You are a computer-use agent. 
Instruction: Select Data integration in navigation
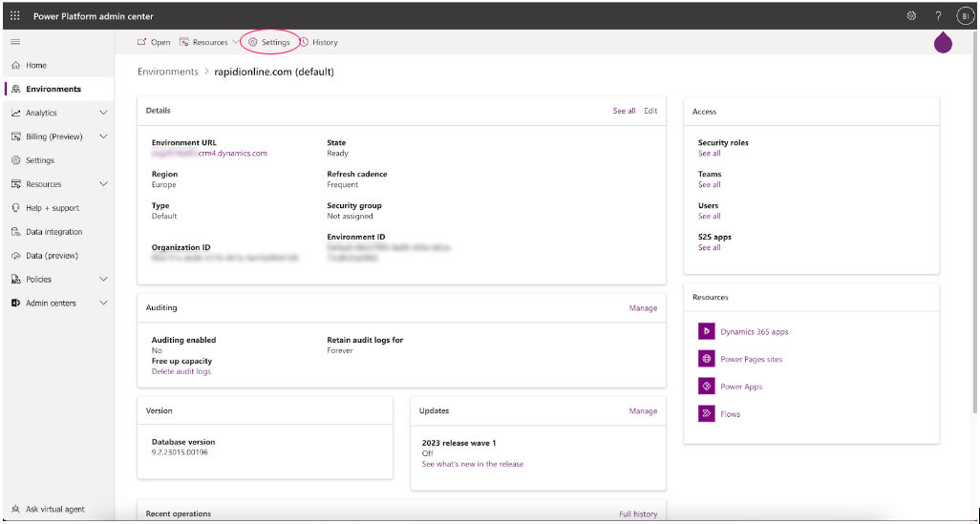pyautogui.click(x=54, y=232)
